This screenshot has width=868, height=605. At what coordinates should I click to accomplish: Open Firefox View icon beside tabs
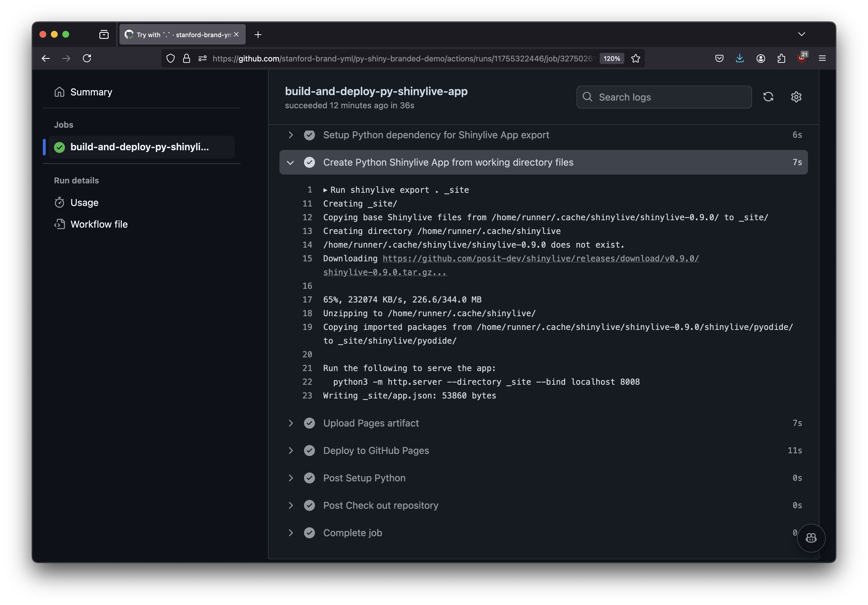pos(104,35)
